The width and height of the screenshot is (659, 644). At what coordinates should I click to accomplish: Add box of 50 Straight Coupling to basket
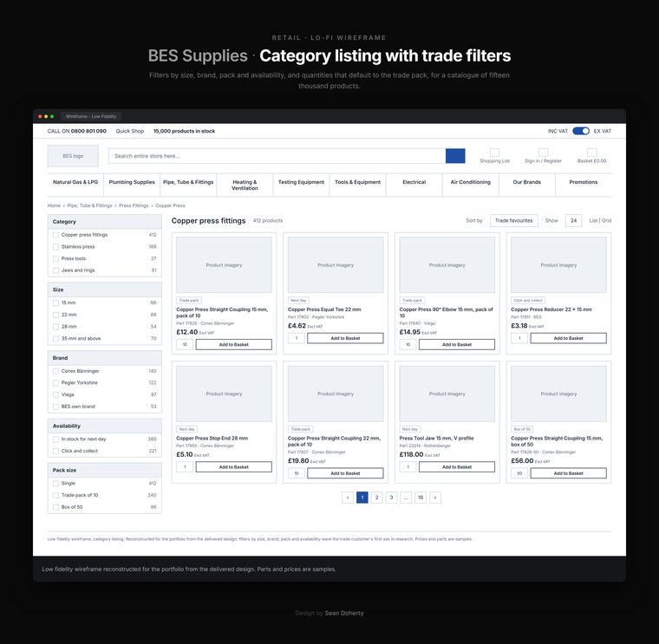[x=568, y=473]
